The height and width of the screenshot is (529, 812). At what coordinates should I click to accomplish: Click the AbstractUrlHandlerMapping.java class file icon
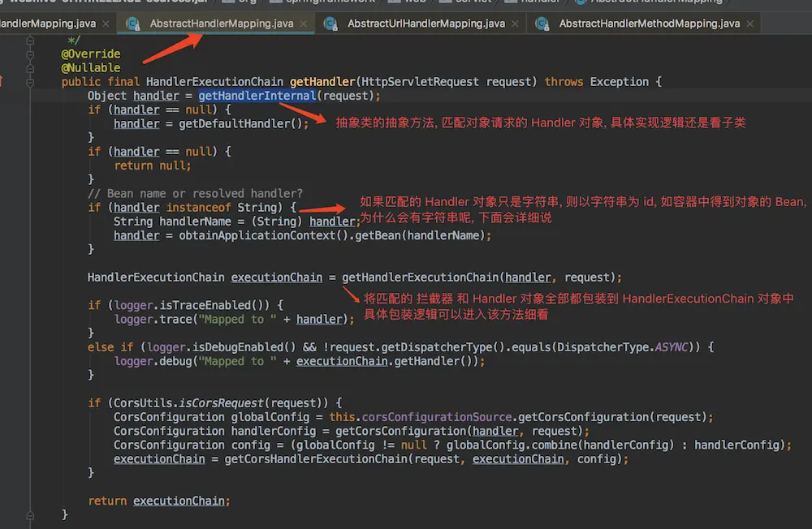(x=331, y=24)
